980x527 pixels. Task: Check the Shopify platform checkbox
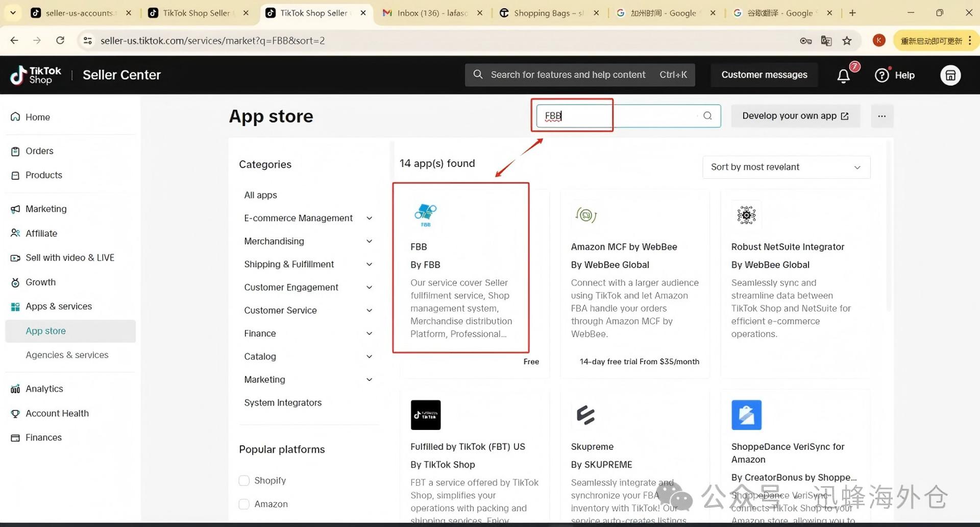(x=244, y=481)
